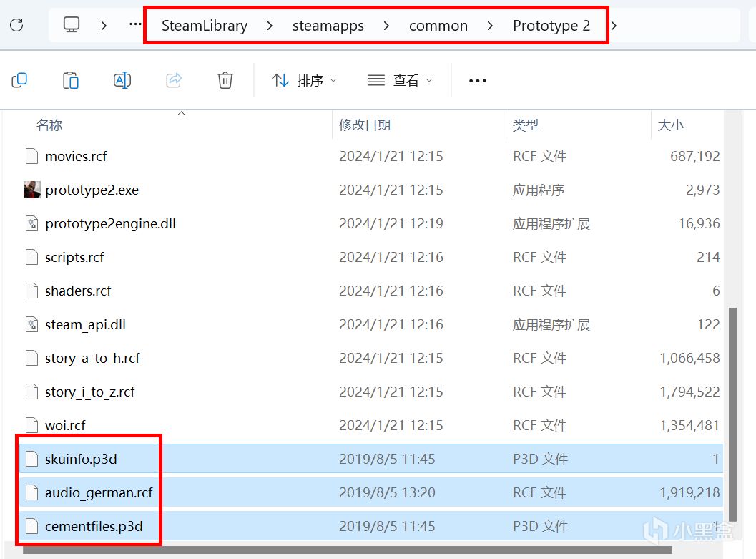
Task: Click the 1,066,458 size value
Action: [689, 359]
